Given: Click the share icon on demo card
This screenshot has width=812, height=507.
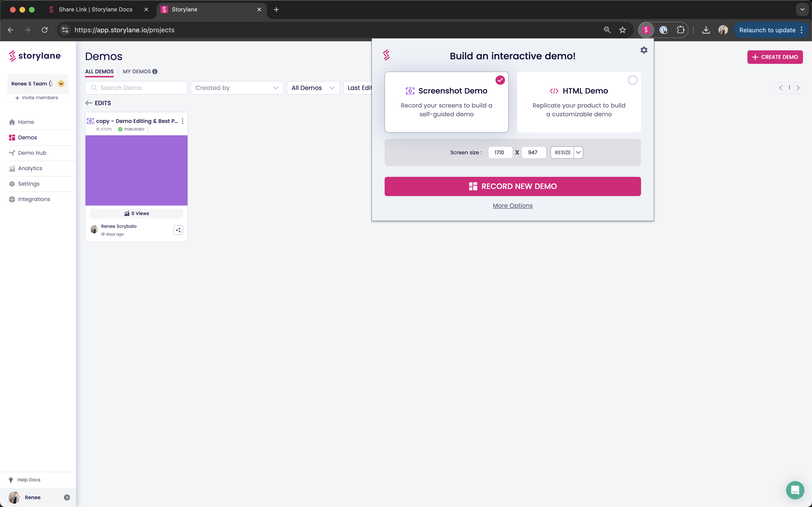Looking at the screenshot, I should pyautogui.click(x=178, y=230).
